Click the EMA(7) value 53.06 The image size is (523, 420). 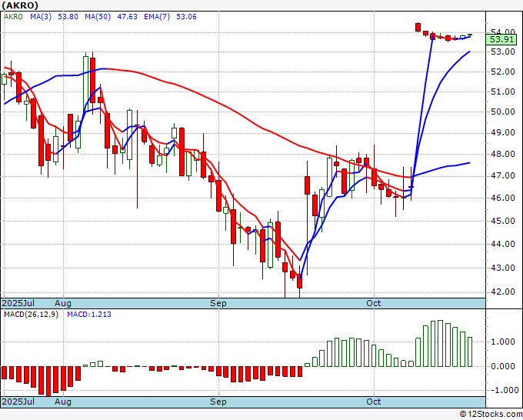186,17
